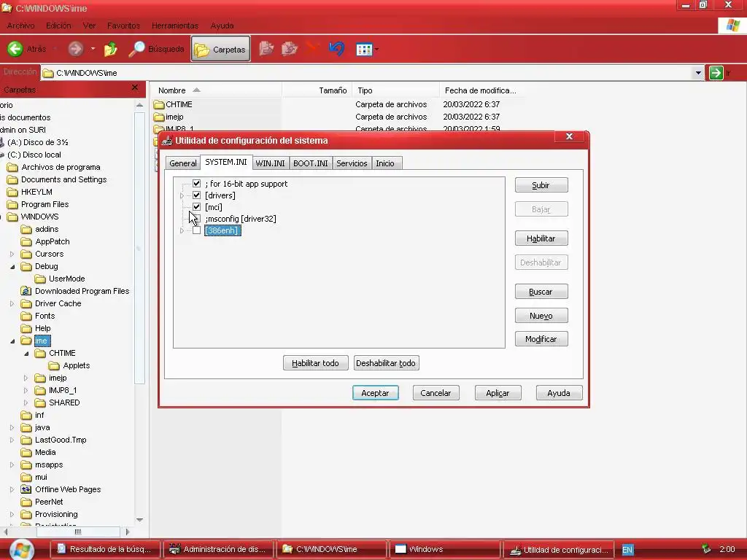This screenshot has height=560, width=747.
Task: Click the folder tree vertical scrollbar
Action: 139,248
